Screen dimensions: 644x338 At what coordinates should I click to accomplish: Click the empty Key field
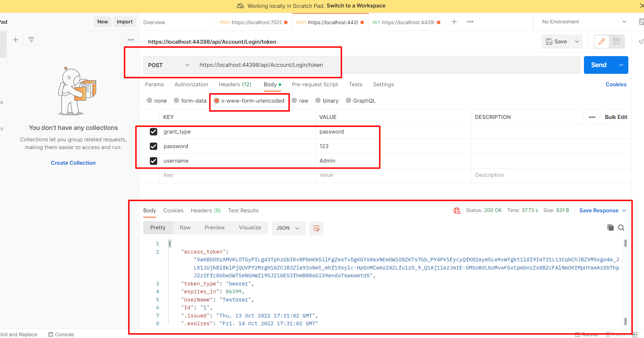pyautogui.click(x=237, y=175)
